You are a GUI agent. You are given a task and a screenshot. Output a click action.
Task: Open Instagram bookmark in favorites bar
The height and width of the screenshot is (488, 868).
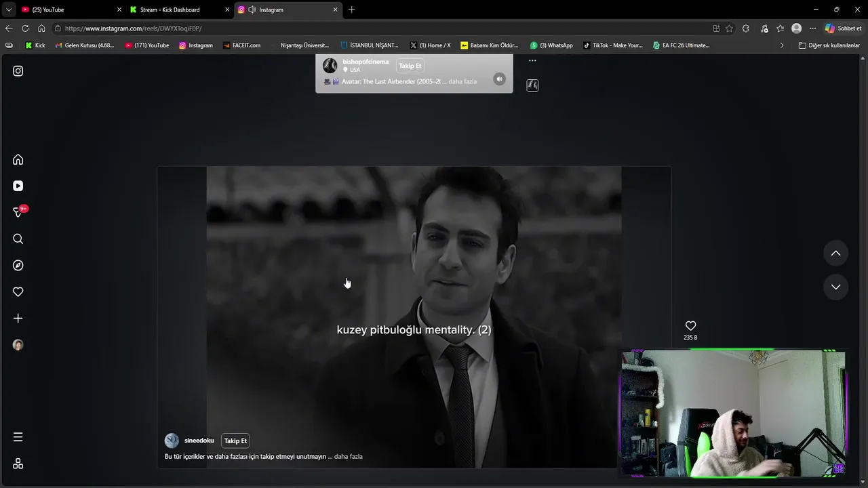[196, 45]
